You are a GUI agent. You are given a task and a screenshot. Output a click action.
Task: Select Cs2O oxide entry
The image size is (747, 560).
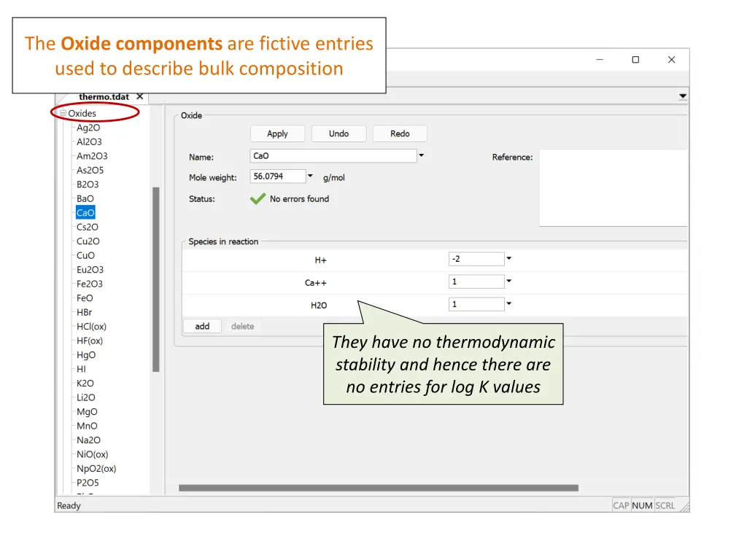[x=88, y=227]
